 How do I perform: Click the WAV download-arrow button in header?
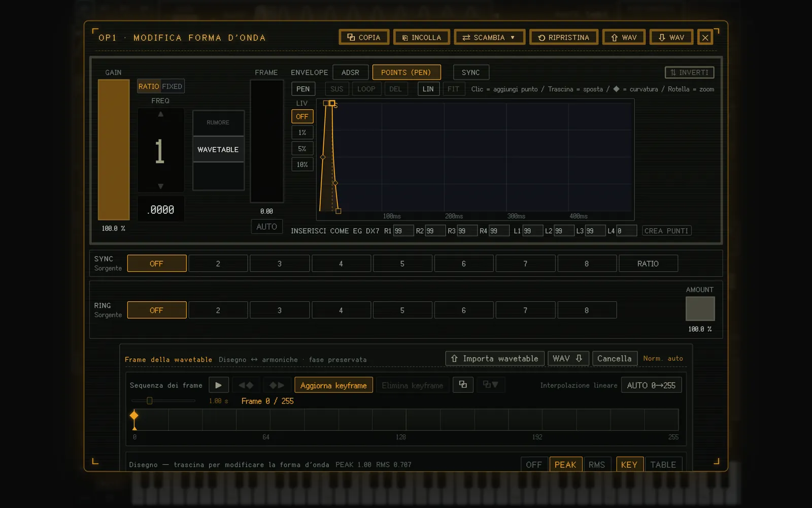click(x=671, y=37)
